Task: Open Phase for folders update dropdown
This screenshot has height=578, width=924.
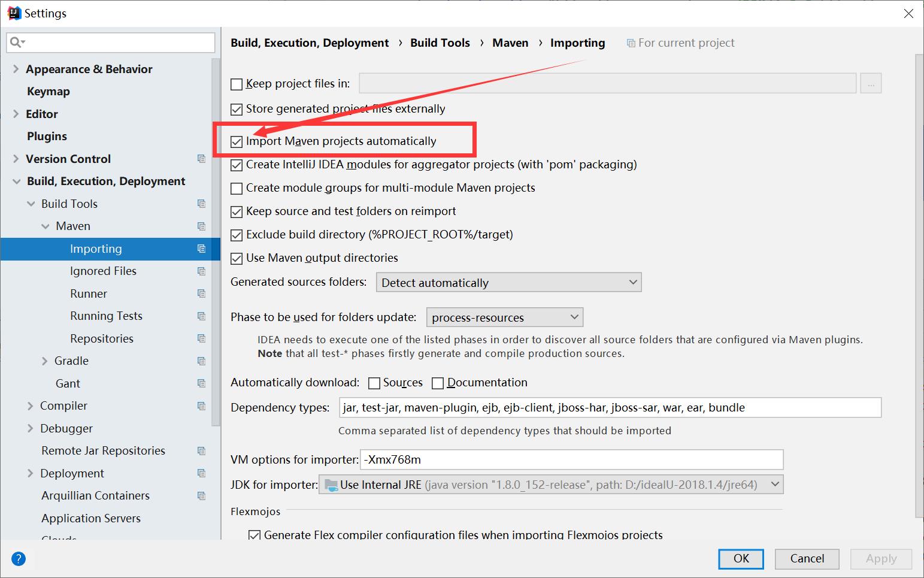Action: [x=504, y=317]
